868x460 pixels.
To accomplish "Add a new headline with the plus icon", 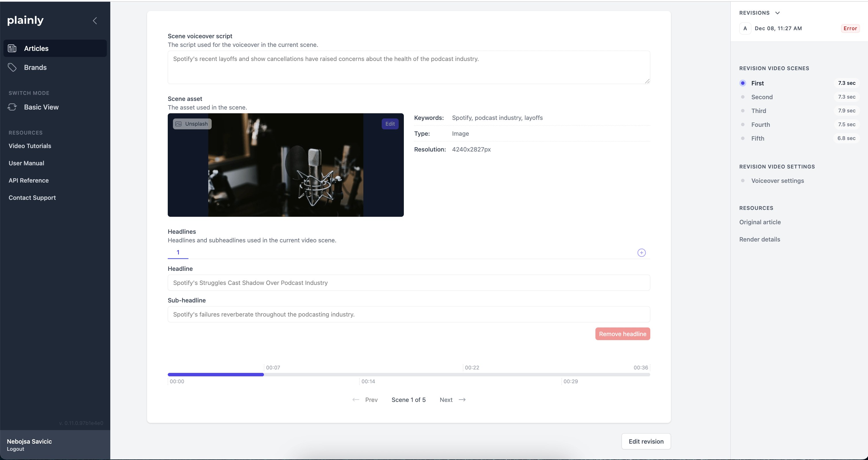I will [641, 252].
